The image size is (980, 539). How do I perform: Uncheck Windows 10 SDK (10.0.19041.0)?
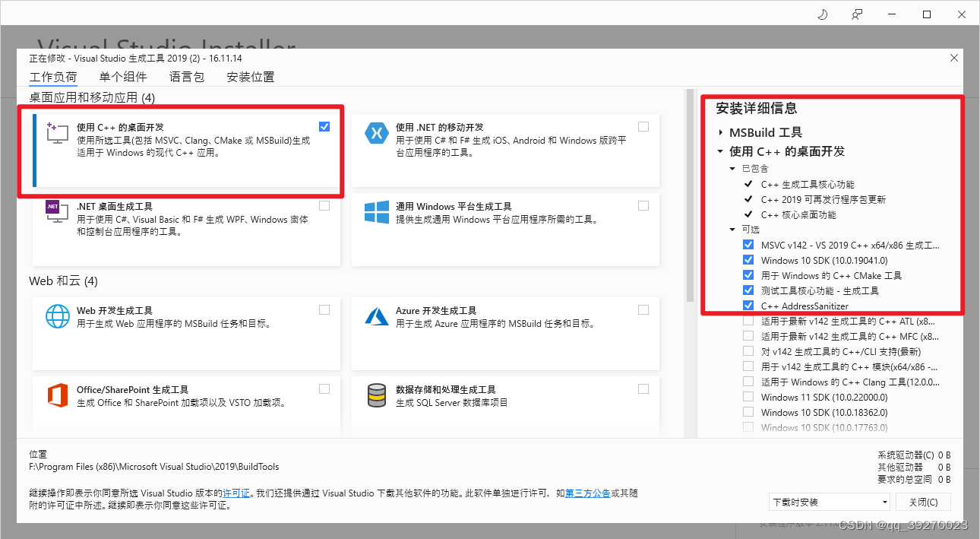point(748,260)
